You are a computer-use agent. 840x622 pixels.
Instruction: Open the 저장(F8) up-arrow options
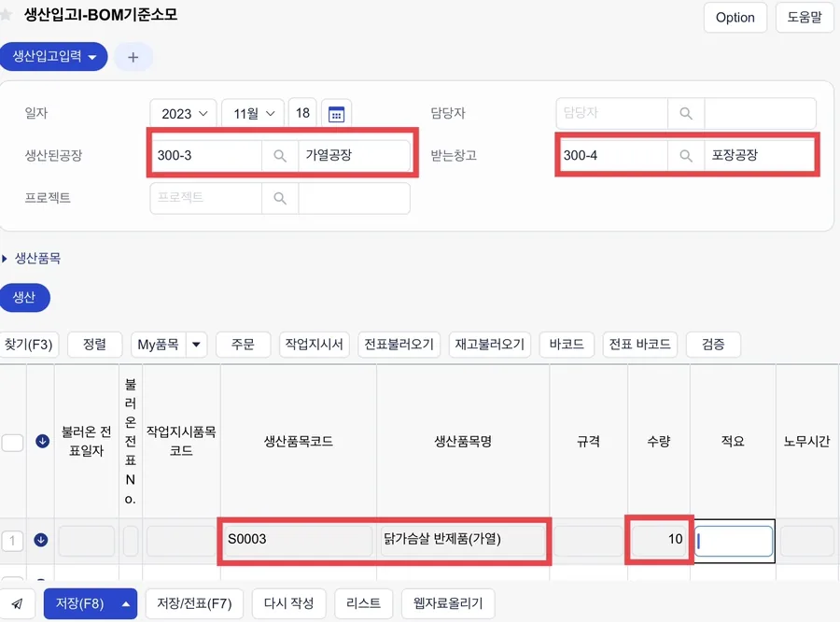pos(126,603)
